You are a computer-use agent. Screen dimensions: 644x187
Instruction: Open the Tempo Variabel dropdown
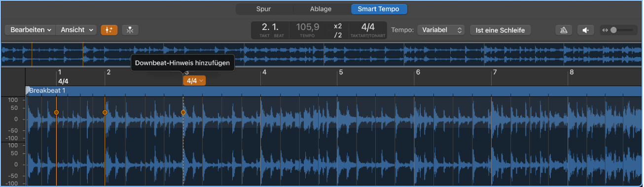coord(441,30)
